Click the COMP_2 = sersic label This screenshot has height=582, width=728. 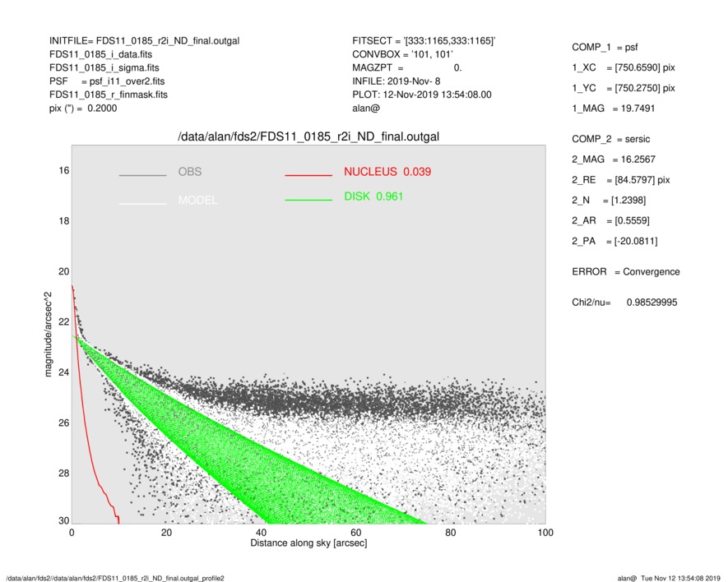611,139
